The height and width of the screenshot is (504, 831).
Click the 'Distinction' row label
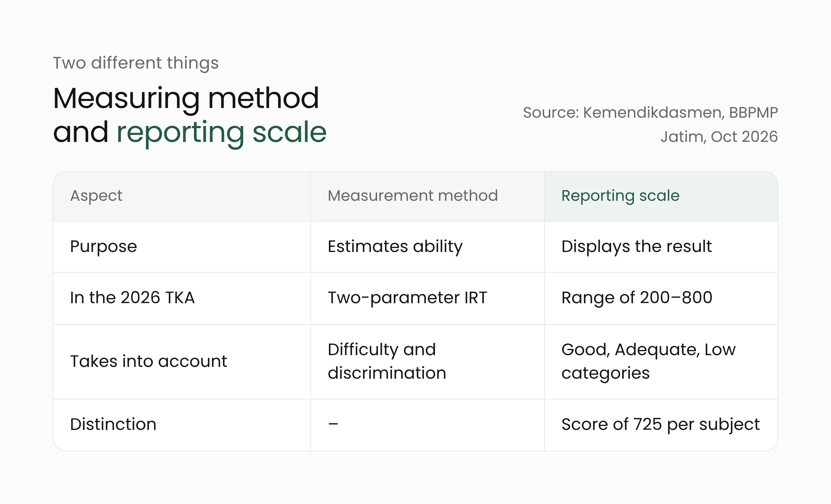click(113, 424)
